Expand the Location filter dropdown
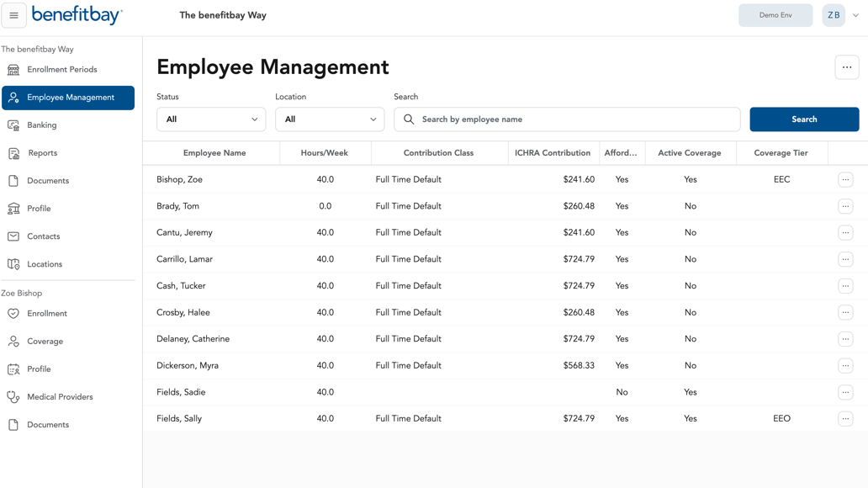 pyautogui.click(x=330, y=119)
